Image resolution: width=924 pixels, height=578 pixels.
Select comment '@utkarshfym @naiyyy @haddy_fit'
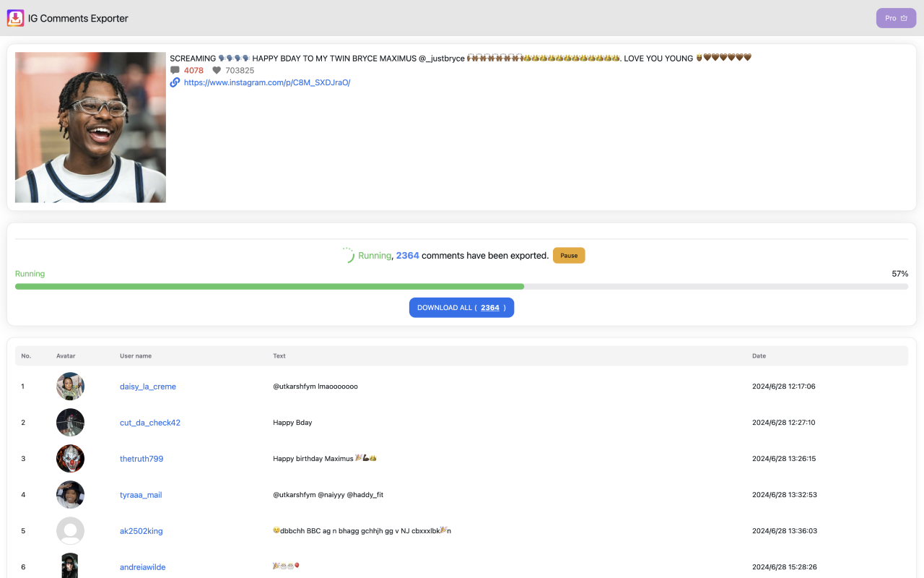(x=328, y=495)
